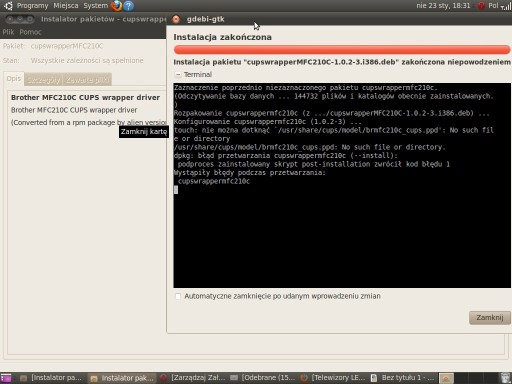Click the Wszystkie zależności są spełnione status

pyautogui.click(x=87, y=60)
